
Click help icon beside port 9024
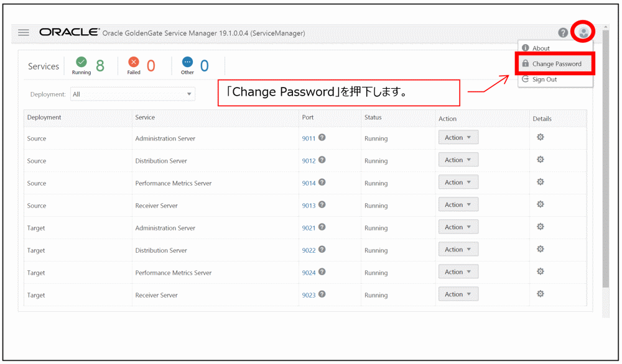322,271
